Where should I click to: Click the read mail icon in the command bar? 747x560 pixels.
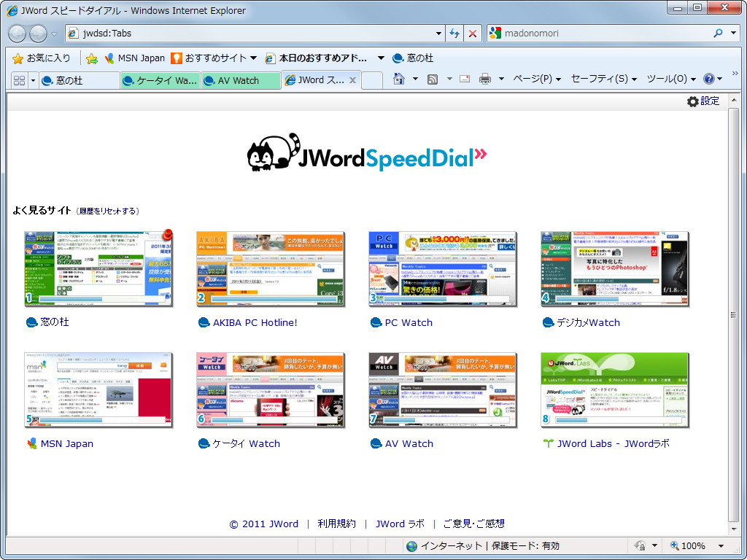(465, 78)
